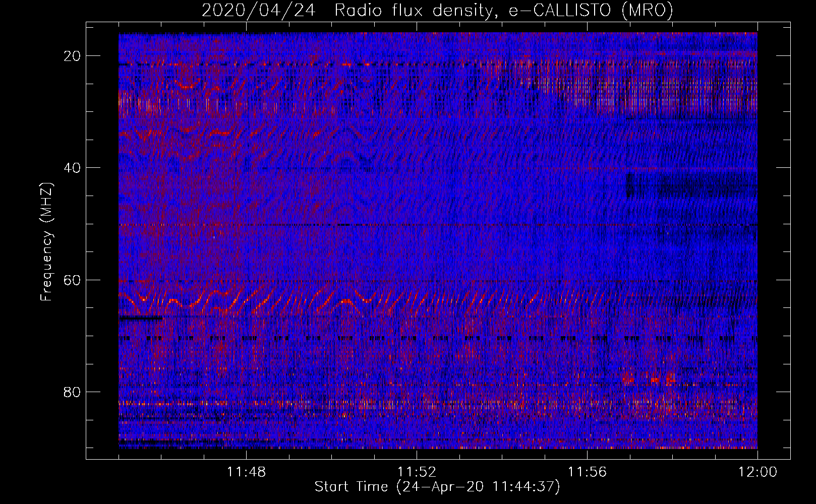Viewport: 816px width, 504px height.
Task: Click the plot title '2020/04/24 Radio flux density, e-CALLISTO (MRO)'
Action: click(437, 10)
